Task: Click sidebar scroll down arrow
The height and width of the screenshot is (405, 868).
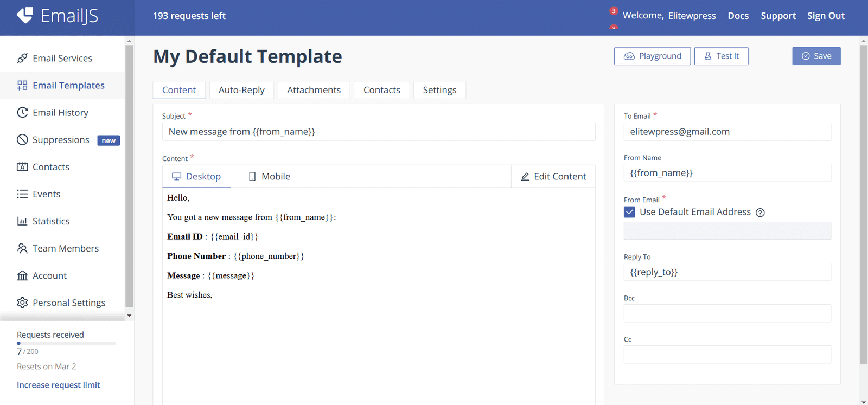Action: pos(129,316)
